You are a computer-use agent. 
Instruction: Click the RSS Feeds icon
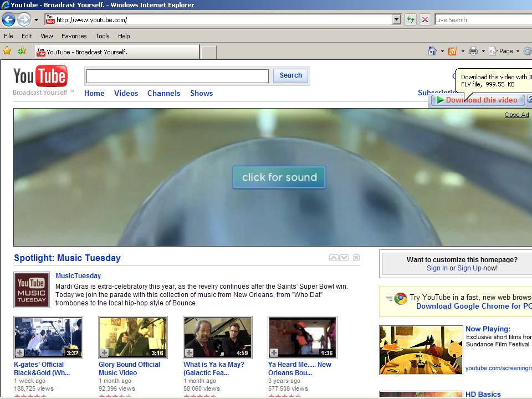pos(452,51)
